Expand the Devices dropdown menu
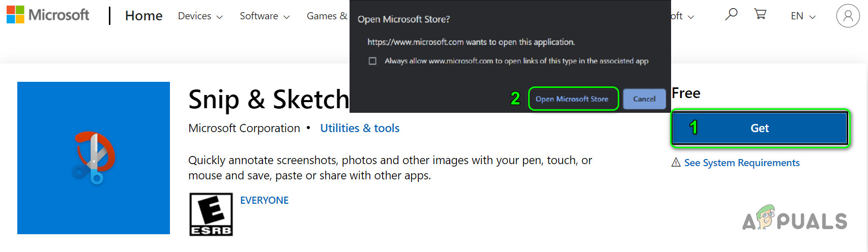 [200, 16]
